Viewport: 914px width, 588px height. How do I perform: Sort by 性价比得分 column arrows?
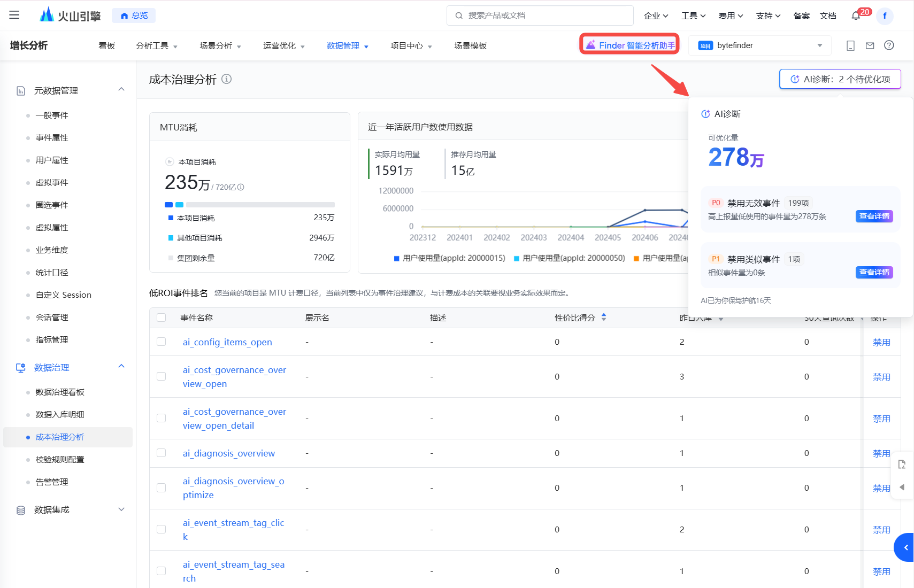(x=604, y=318)
